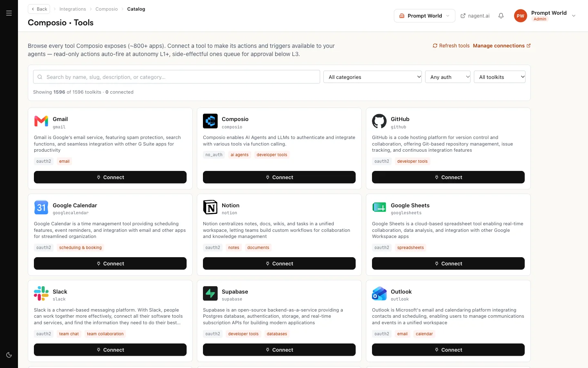This screenshot has width=588, height=368.
Task: Connect the Google Calendar toolkit
Action: [110, 264]
